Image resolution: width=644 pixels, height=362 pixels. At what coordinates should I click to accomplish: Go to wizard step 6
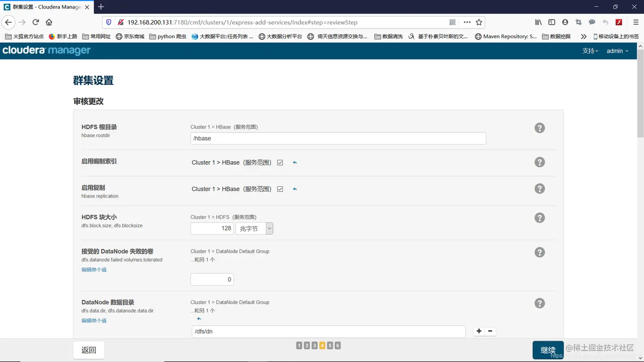tap(337, 345)
